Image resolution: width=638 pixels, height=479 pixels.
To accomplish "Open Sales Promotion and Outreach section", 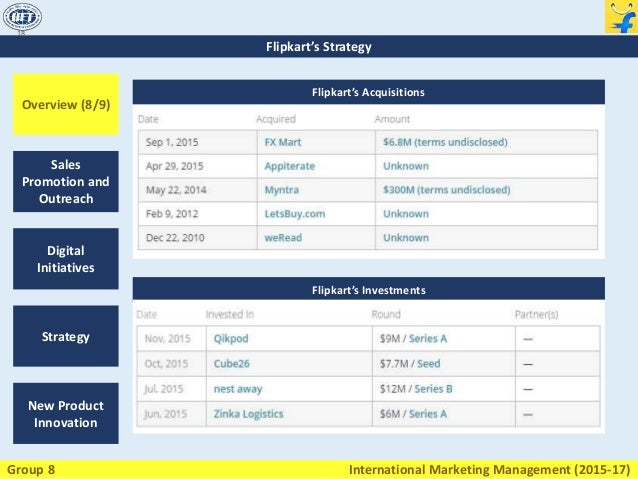I will tap(66, 182).
